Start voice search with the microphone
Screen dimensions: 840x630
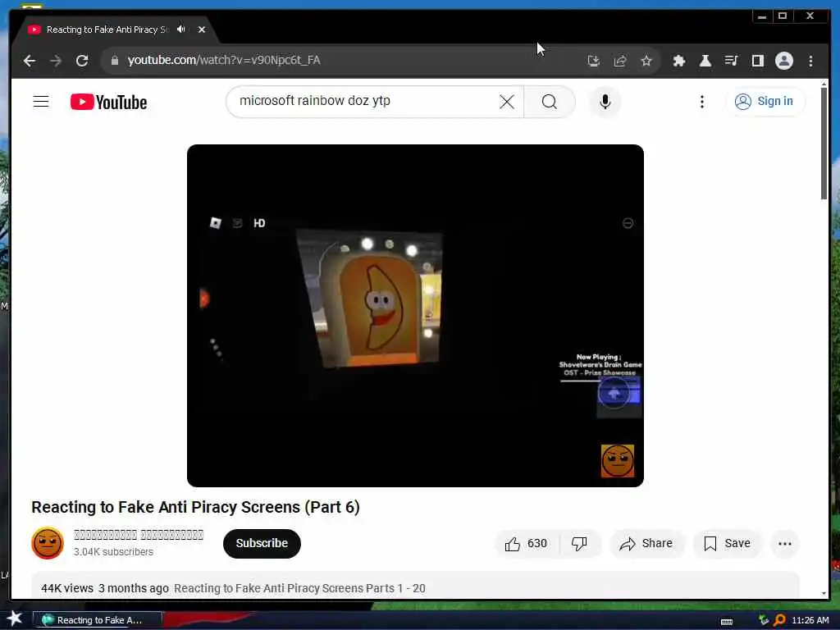605,102
